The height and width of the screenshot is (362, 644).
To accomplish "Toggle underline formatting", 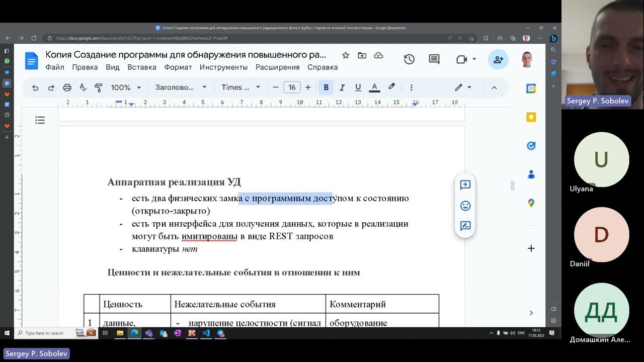I will [x=358, y=87].
